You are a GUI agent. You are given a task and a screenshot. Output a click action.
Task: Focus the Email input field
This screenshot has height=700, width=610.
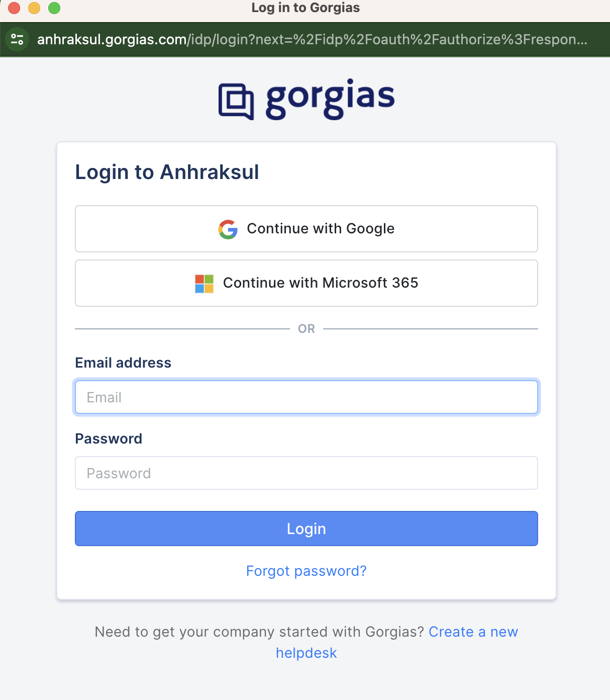coord(307,397)
